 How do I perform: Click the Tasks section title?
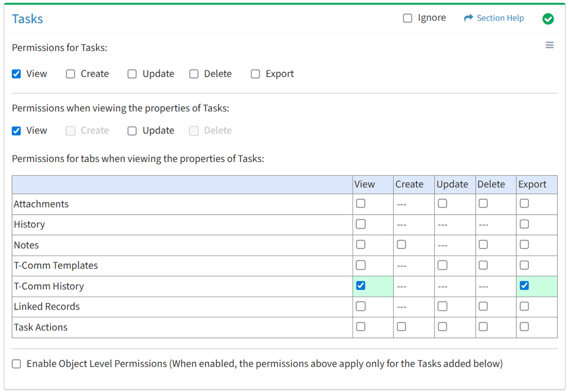coord(28,19)
